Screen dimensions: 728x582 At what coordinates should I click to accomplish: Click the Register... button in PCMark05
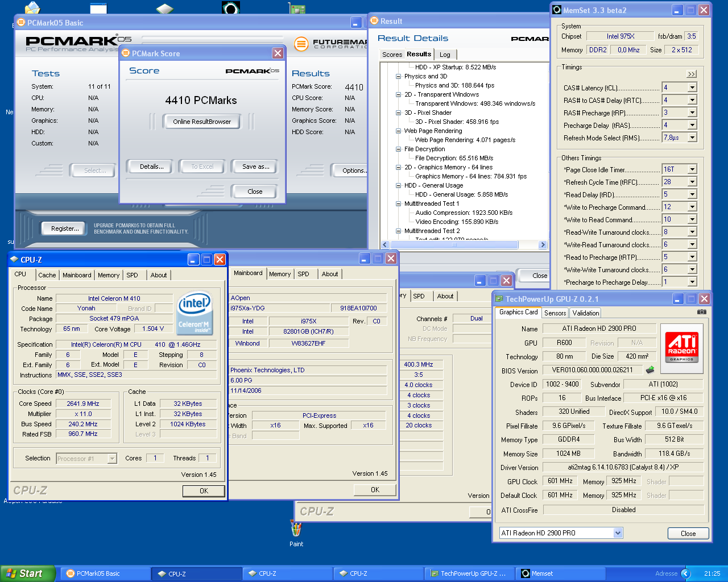coord(65,228)
